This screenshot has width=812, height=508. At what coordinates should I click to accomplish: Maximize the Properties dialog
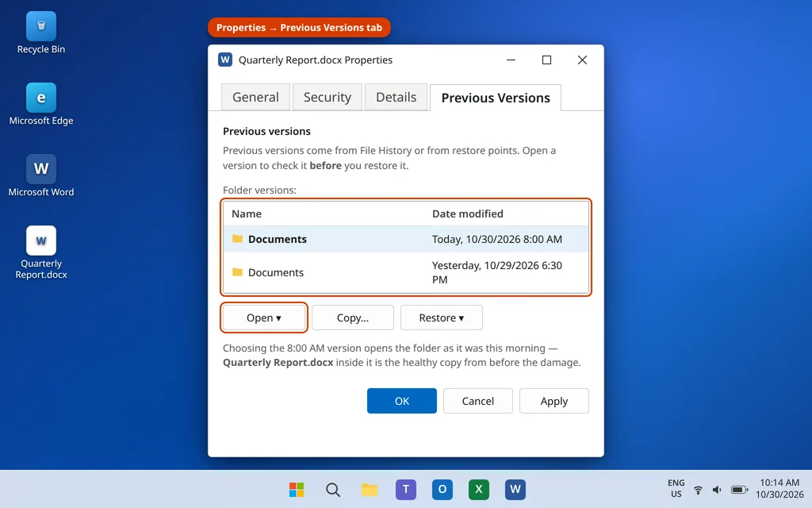[546, 60]
